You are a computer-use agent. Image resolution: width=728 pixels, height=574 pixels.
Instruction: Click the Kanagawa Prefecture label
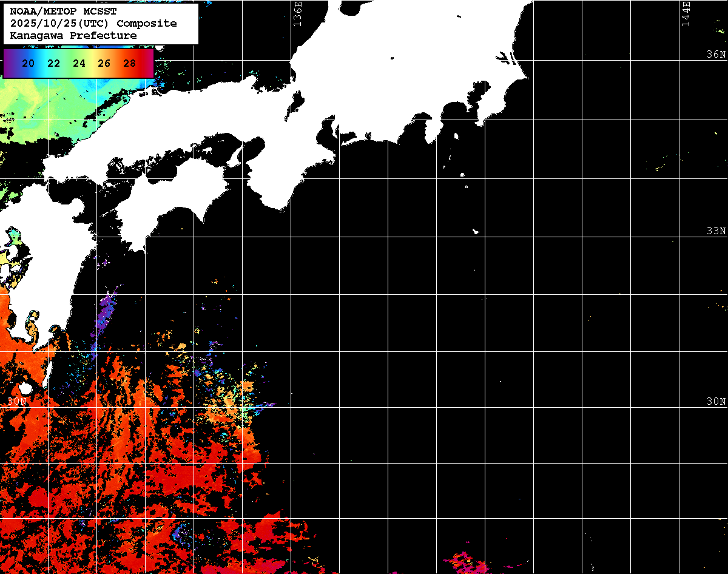[x=73, y=36]
